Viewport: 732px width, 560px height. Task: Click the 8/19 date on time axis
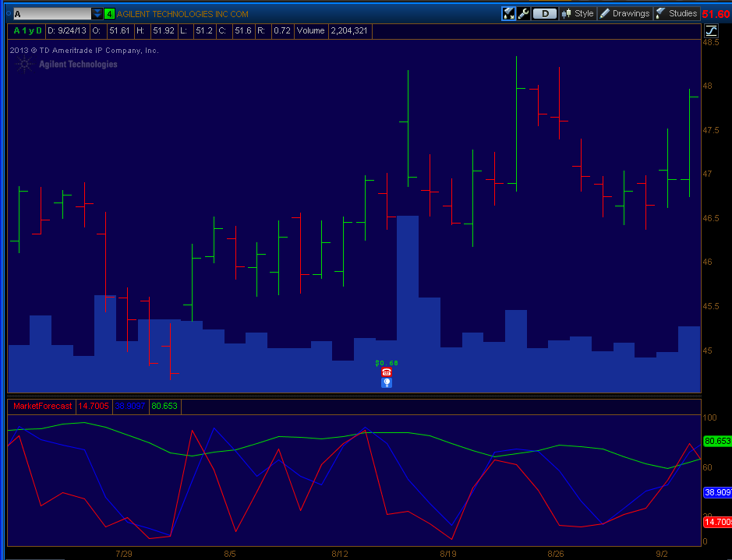point(448,554)
